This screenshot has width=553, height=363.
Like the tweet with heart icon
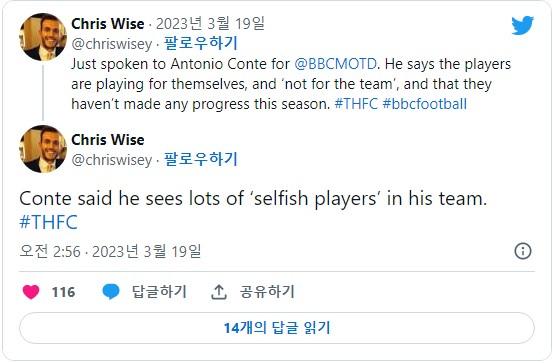[31, 292]
